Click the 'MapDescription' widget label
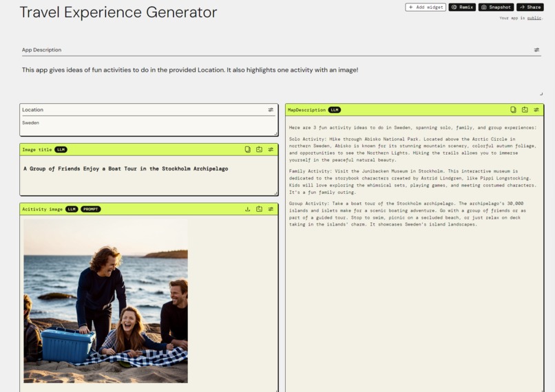 (x=306, y=110)
